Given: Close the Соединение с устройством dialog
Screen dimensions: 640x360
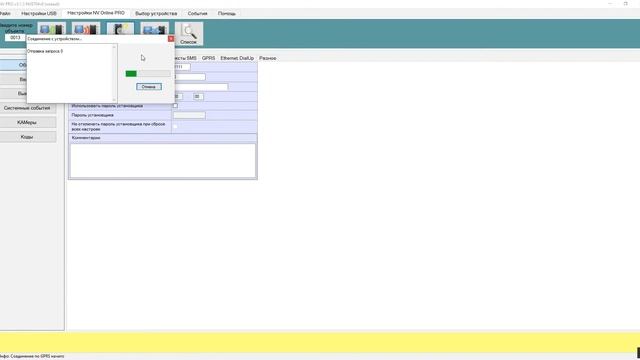Looking at the screenshot, I should tap(171, 39).
